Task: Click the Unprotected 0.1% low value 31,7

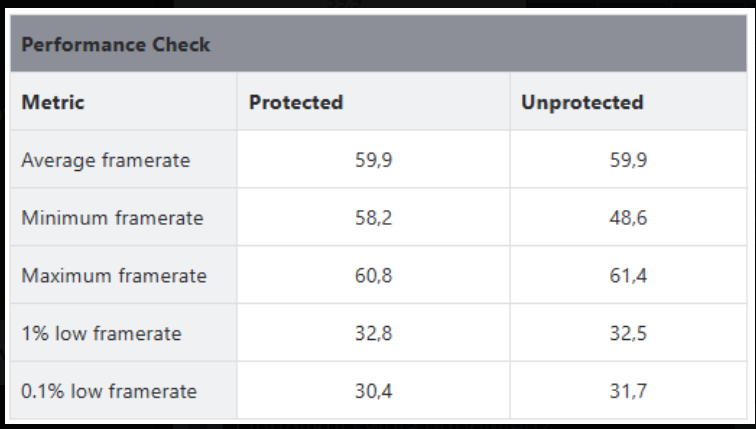Action: 628,391
